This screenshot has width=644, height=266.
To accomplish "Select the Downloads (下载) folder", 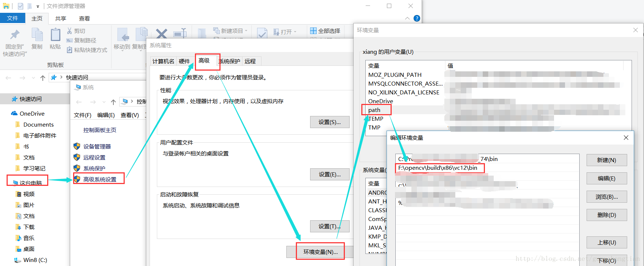I will click(25, 227).
